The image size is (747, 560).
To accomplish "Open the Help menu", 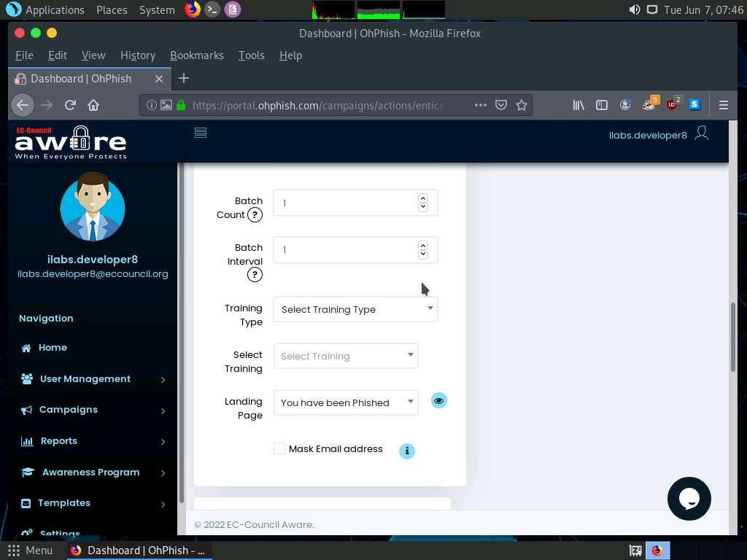I will point(290,55).
